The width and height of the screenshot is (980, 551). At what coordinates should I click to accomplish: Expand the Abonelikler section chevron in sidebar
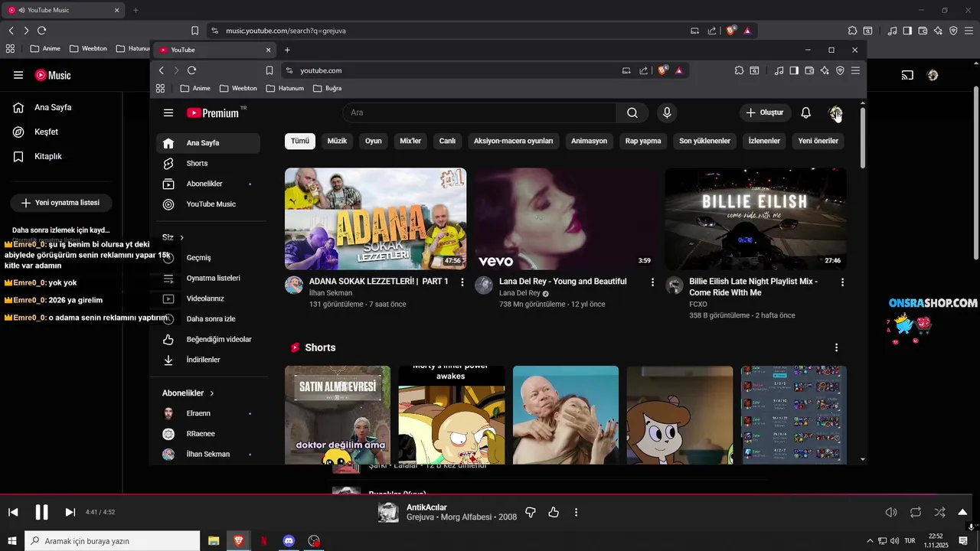211,393
